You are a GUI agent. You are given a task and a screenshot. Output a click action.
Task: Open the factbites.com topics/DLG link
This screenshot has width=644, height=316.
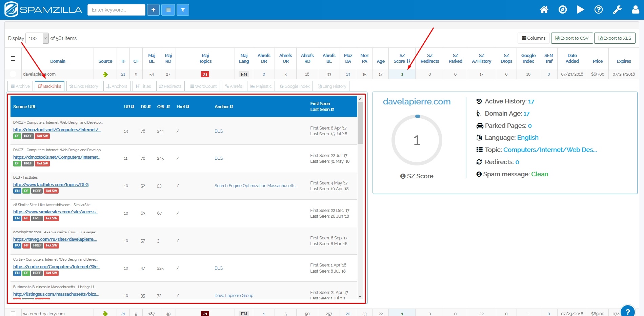[x=51, y=185]
